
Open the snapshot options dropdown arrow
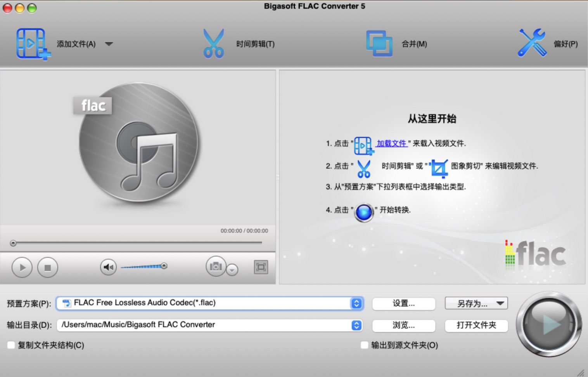click(232, 270)
